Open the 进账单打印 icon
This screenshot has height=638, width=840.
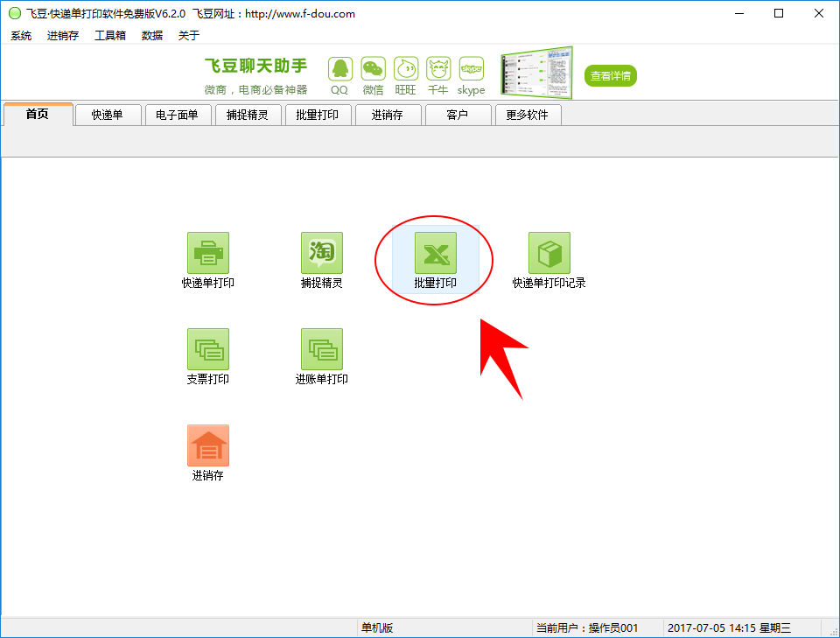tap(321, 349)
